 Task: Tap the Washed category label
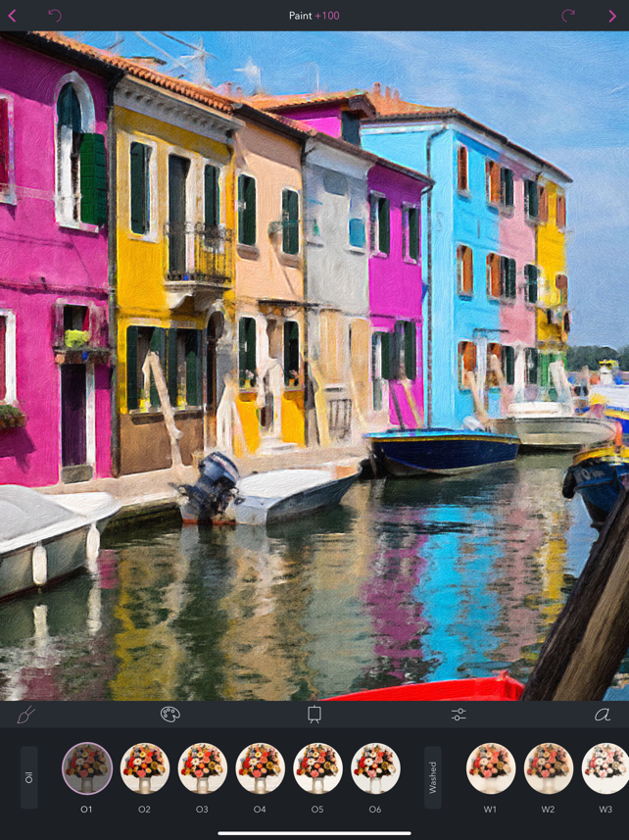click(x=432, y=777)
